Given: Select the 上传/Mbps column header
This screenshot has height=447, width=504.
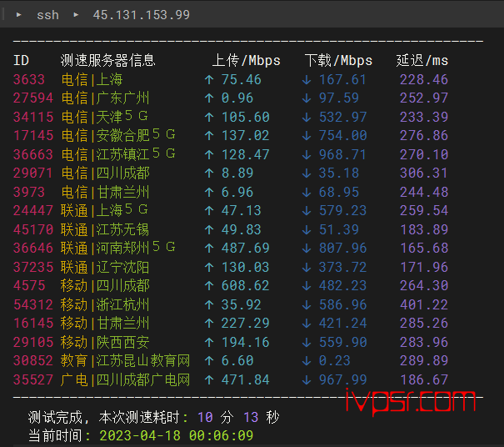Looking at the screenshot, I should [x=247, y=61].
